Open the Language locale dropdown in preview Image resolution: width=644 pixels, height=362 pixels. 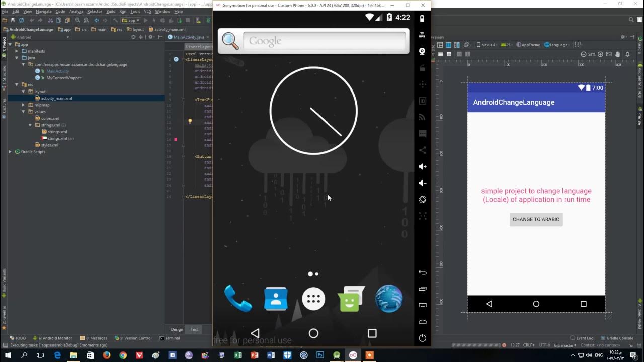[556, 45]
